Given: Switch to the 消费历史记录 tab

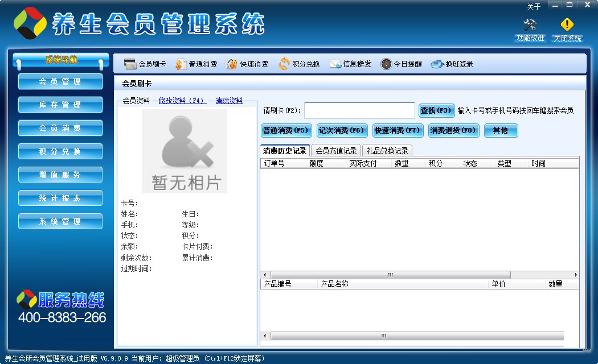Looking at the screenshot, I should (285, 151).
